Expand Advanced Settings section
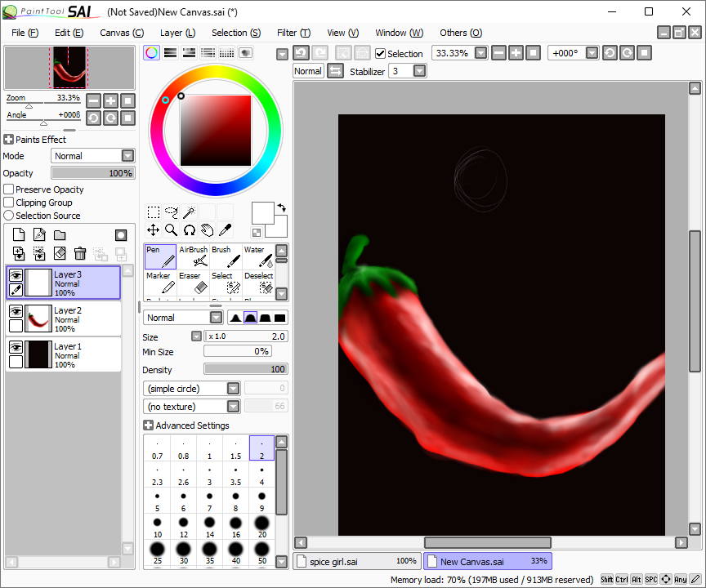 148,425
